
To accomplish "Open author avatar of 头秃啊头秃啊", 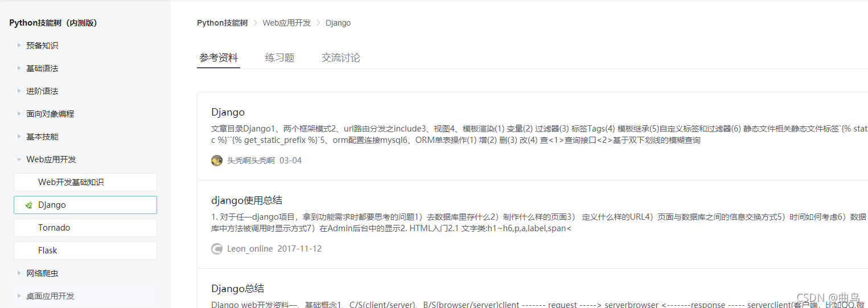I will [217, 161].
